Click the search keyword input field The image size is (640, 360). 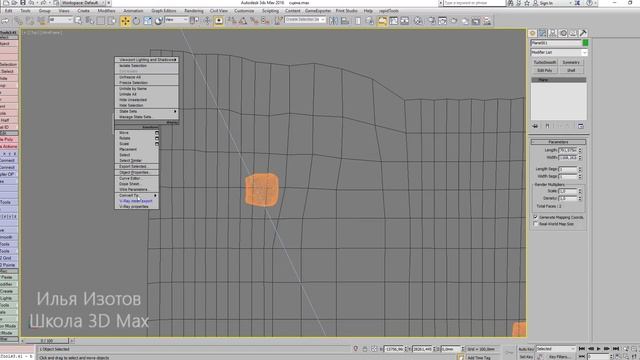tap(474, 3)
